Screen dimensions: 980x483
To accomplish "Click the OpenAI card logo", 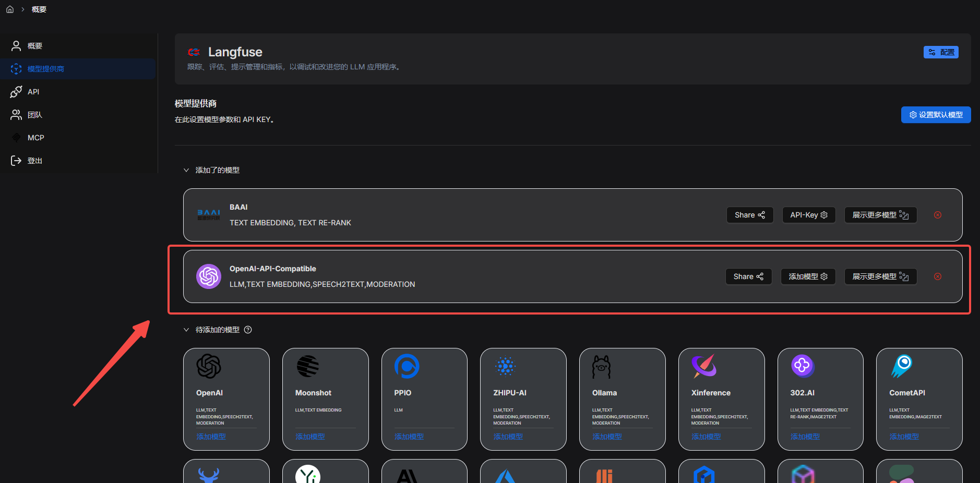I will pos(209,366).
